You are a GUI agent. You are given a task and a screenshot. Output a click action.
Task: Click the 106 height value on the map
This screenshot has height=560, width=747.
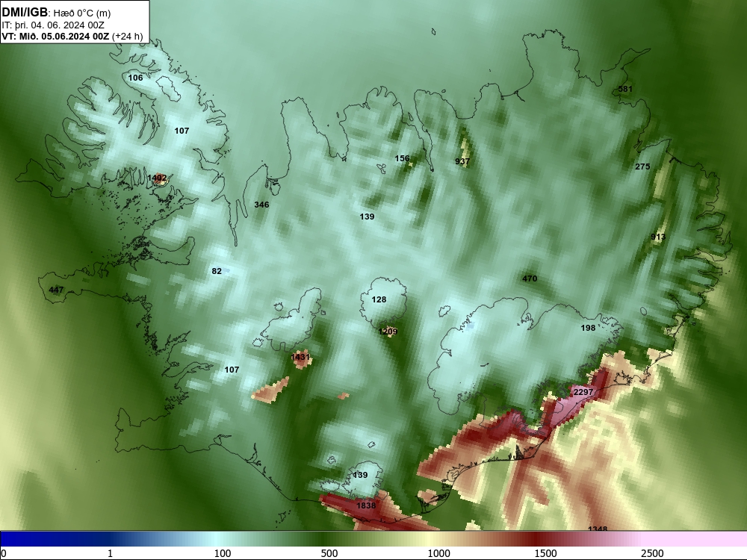(135, 78)
